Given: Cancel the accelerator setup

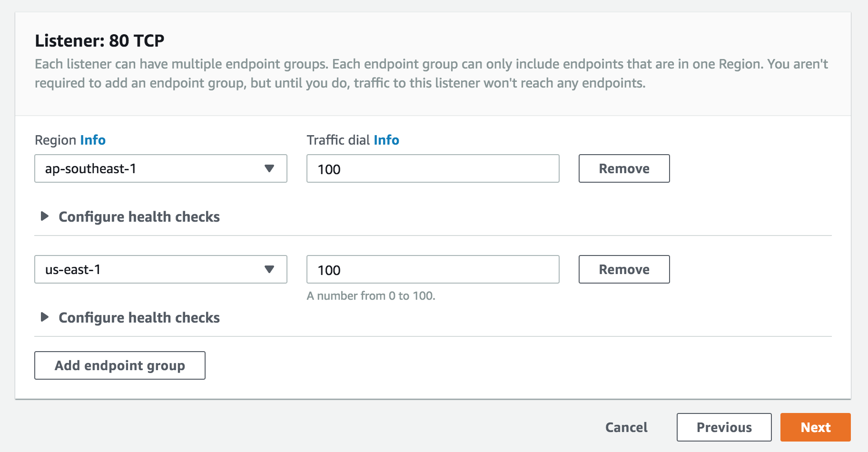Looking at the screenshot, I should [x=626, y=427].
